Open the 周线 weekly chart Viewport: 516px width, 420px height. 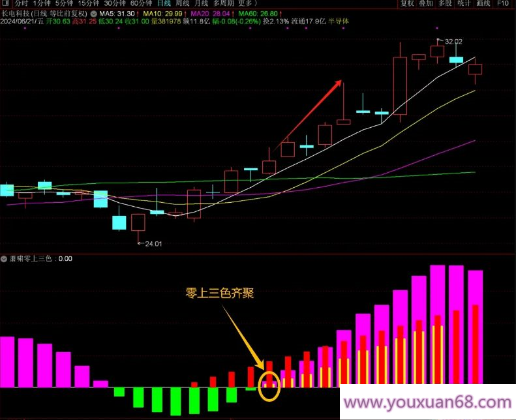click(183, 3)
